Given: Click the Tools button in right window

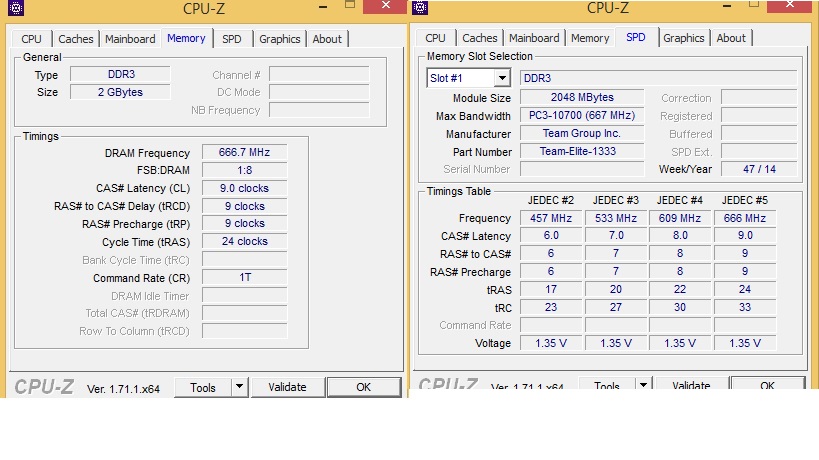Looking at the screenshot, I should point(607,384).
